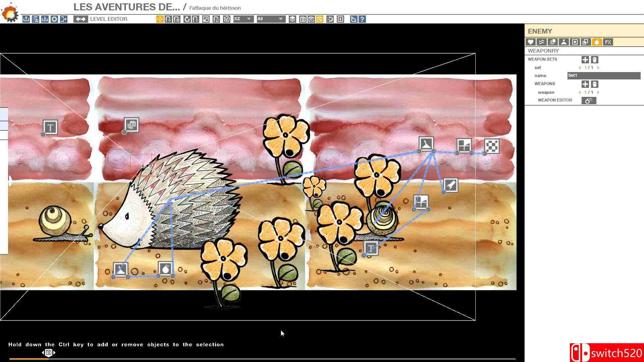644x362 pixels.
Task: Toggle the play preview toolbar button
Action: tap(340, 19)
